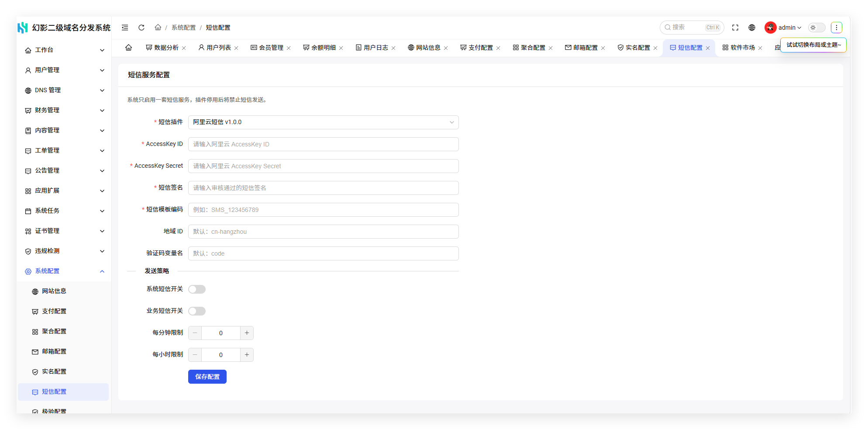Collapse the sidebar menu icon
Image resolution: width=868 pixels, height=430 pixels.
125,28
